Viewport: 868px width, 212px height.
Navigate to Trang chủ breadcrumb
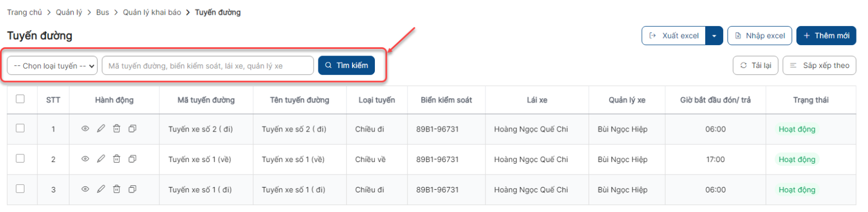coord(24,12)
